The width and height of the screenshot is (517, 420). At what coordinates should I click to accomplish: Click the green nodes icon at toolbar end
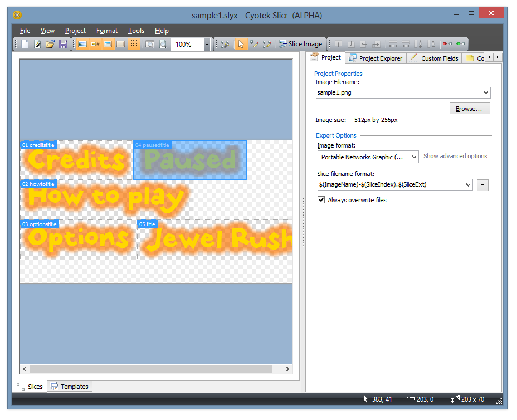[460, 44]
